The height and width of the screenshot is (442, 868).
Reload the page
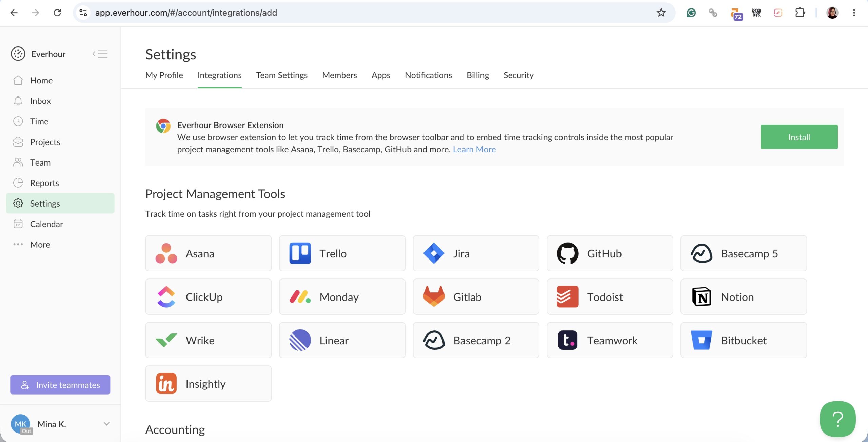point(57,13)
